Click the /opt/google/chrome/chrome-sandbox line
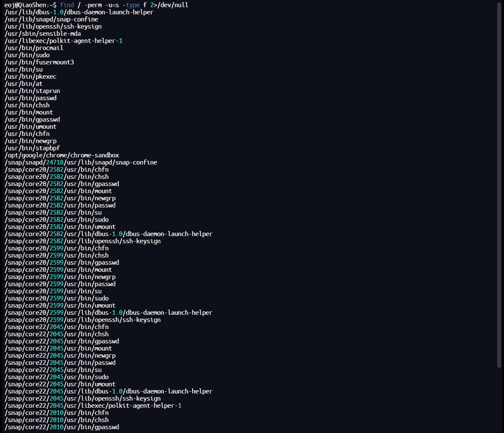 click(62, 155)
